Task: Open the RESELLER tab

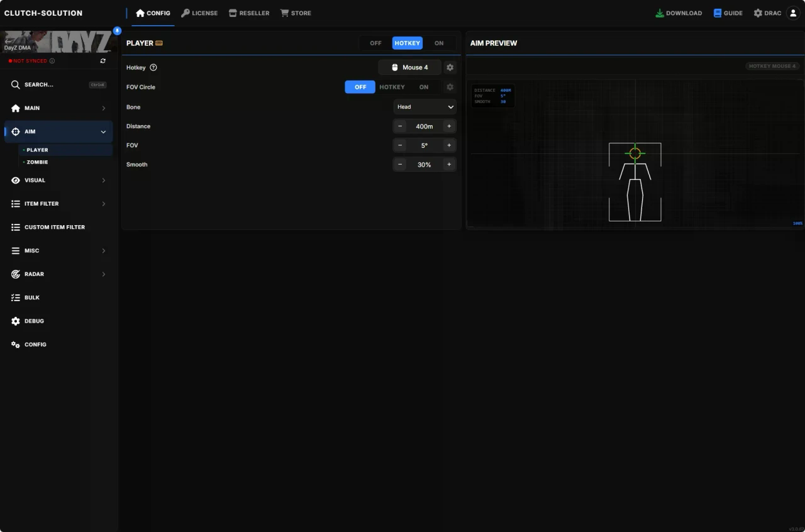Action: coord(249,13)
